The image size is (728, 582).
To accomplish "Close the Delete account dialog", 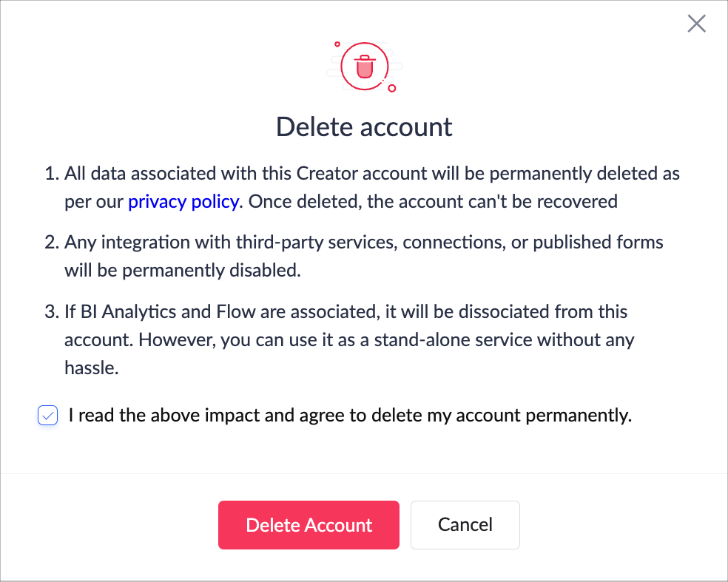I will [x=696, y=24].
